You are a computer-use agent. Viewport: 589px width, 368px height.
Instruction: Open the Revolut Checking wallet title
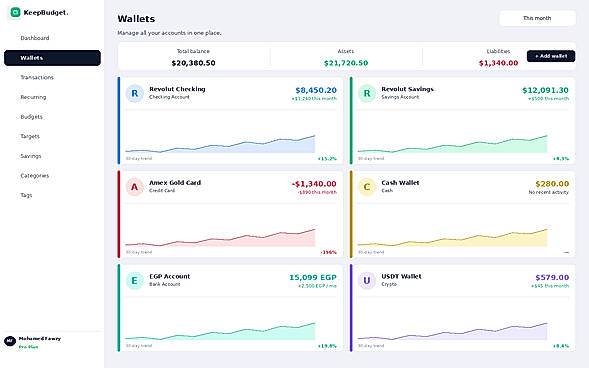point(177,89)
